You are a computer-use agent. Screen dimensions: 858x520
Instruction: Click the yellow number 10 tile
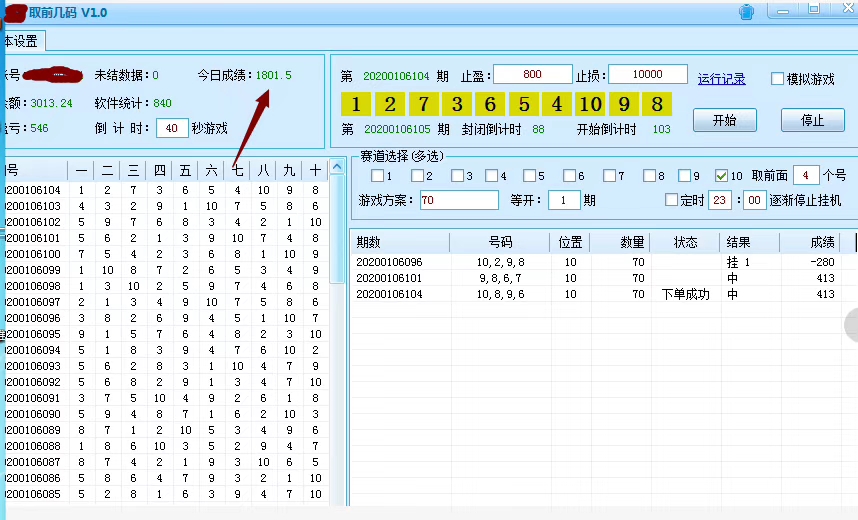pyautogui.click(x=590, y=104)
